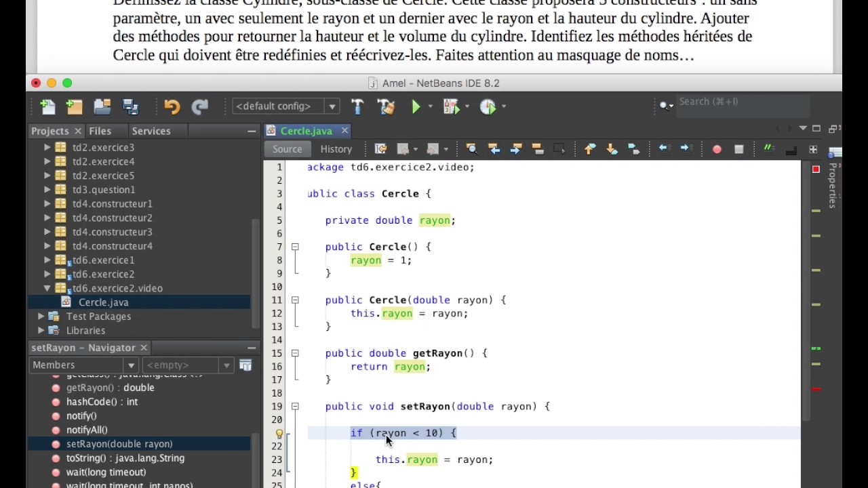
Task: Click the Open Project toolbar icon
Action: pos(102,106)
